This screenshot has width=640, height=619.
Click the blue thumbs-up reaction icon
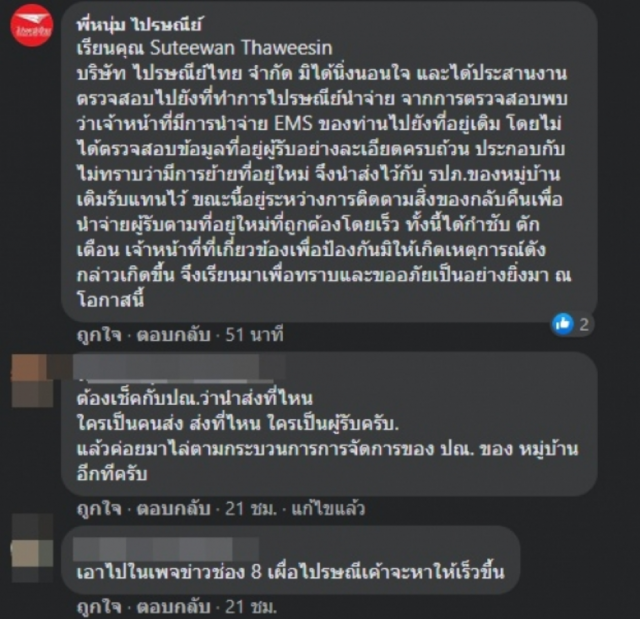pos(563,324)
